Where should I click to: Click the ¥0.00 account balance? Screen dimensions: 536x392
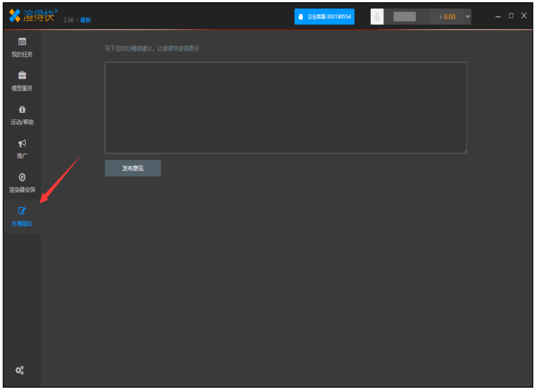point(446,17)
